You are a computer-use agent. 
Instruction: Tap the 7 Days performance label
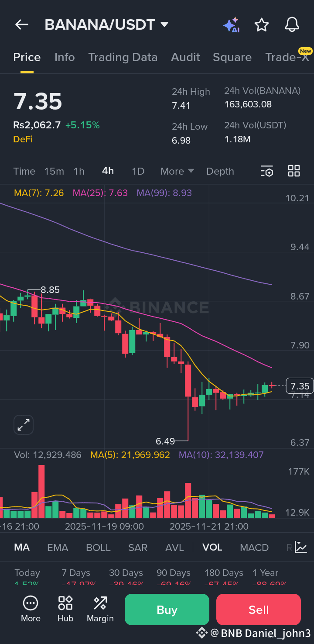pyautogui.click(x=76, y=572)
